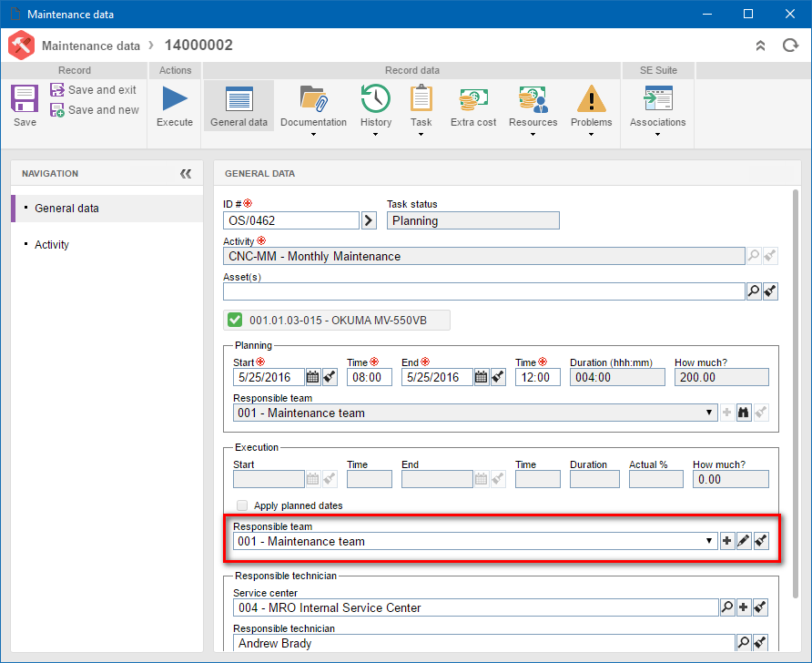This screenshot has width=812, height=663.
Task: Click the Planning Duration field 004:00
Action: coord(617,377)
